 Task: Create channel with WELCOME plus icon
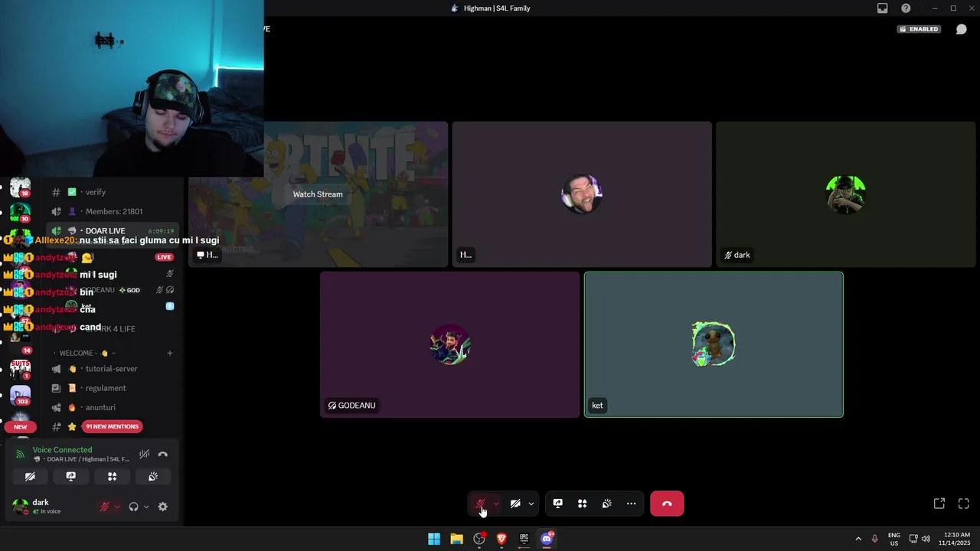point(170,353)
